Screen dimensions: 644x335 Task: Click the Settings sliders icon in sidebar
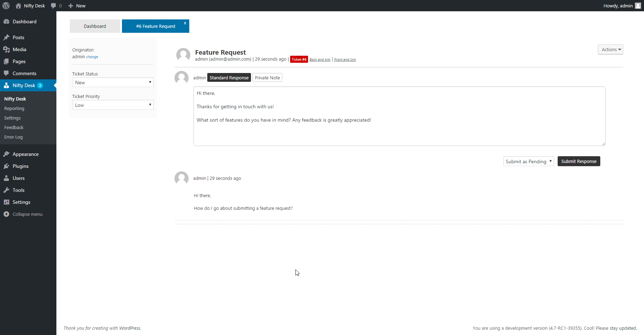[6, 202]
